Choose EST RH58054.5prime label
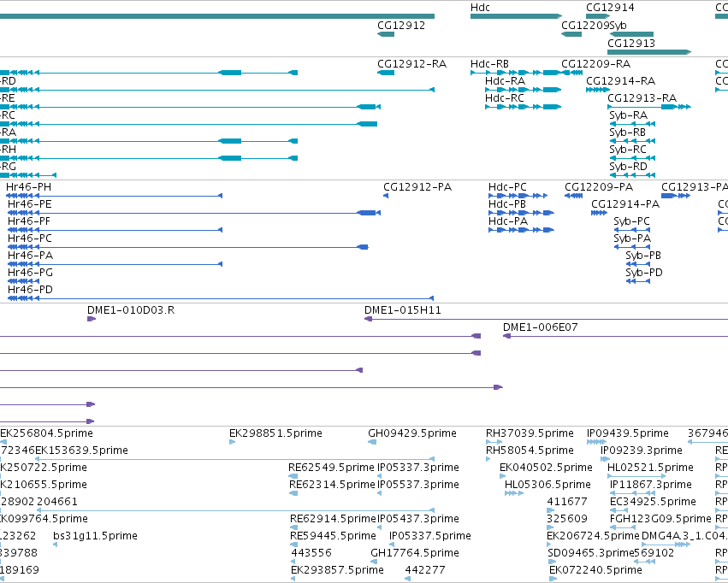728x583 pixels. click(x=530, y=450)
